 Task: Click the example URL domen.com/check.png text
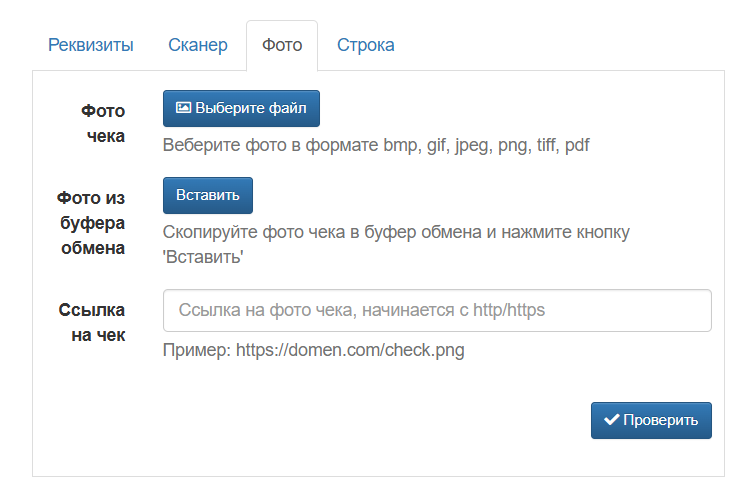click(x=350, y=350)
